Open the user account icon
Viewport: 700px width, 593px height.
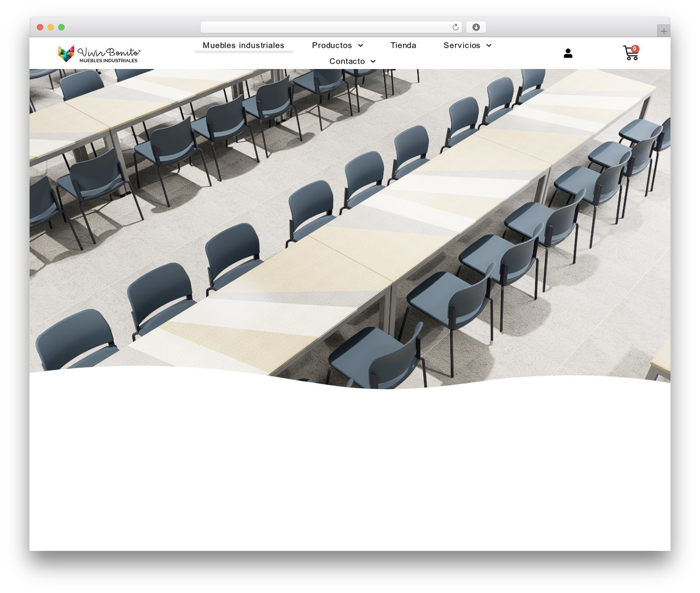click(x=568, y=53)
